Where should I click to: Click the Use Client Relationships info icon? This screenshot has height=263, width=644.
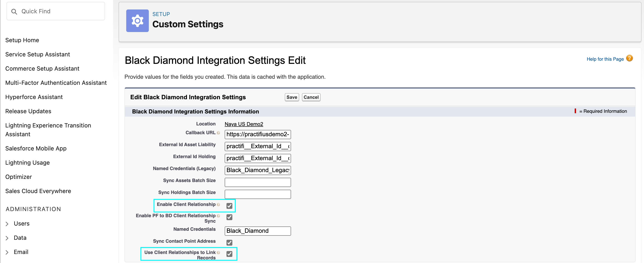pyautogui.click(x=218, y=252)
